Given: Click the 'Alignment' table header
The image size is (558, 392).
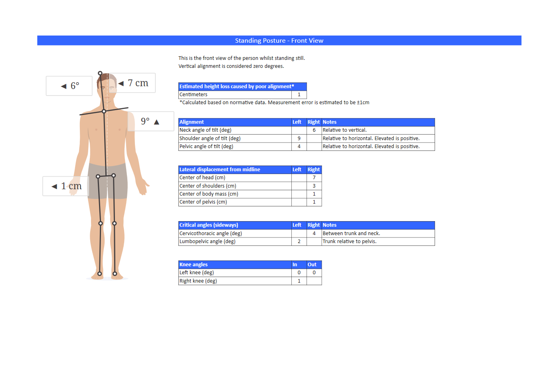Looking at the screenshot, I should (235, 122).
